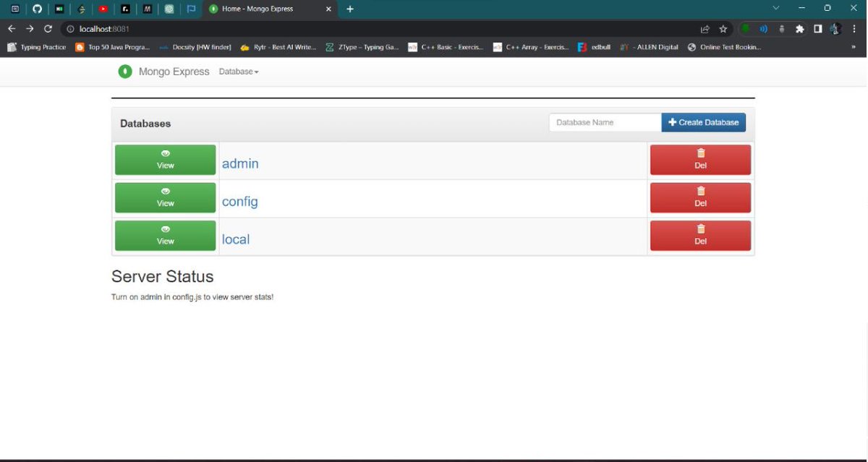
Task: Click the site information icon
Action: click(x=70, y=29)
